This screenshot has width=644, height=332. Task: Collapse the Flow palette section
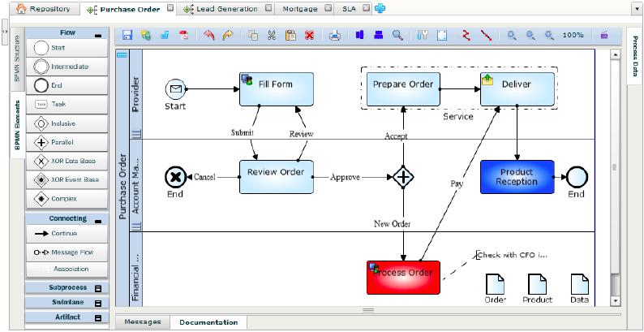98,36
